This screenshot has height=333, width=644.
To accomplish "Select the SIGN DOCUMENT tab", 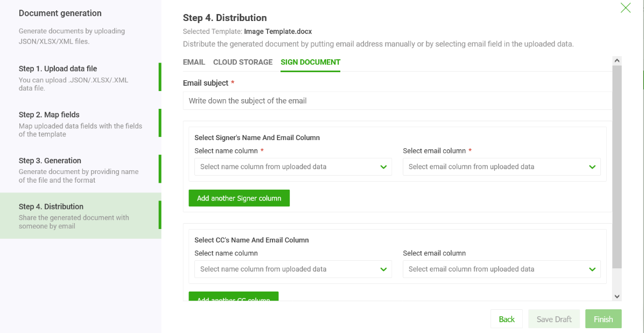I will click(310, 62).
